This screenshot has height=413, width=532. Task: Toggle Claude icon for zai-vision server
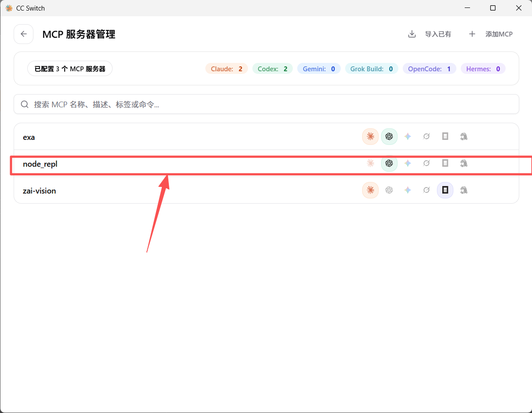[x=370, y=190]
